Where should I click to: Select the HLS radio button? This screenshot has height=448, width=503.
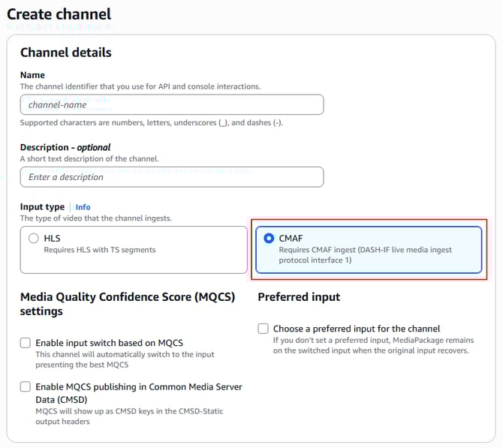tap(33, 239)
